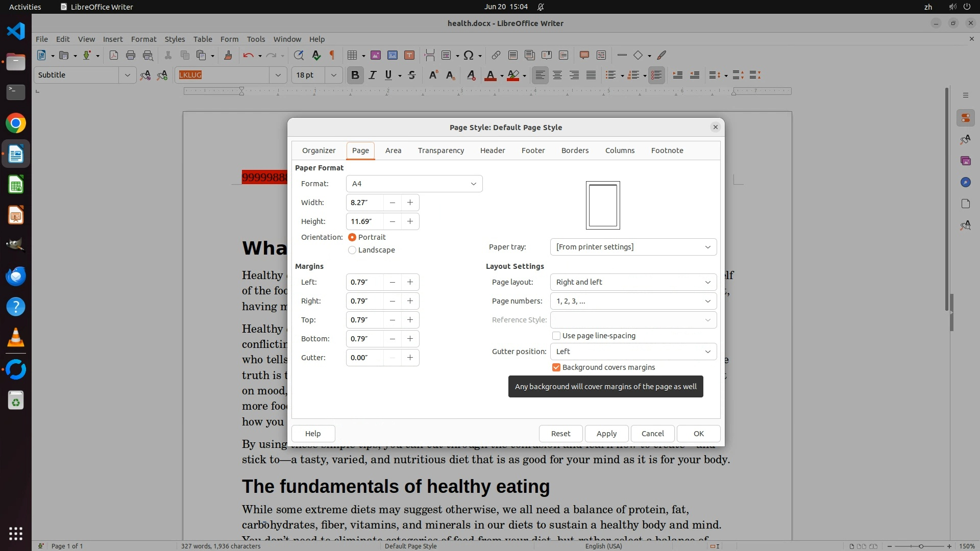Expand Page layout dropdown
Image resolution: width=980 pixels, height=551 pixels.
point(633,282)
